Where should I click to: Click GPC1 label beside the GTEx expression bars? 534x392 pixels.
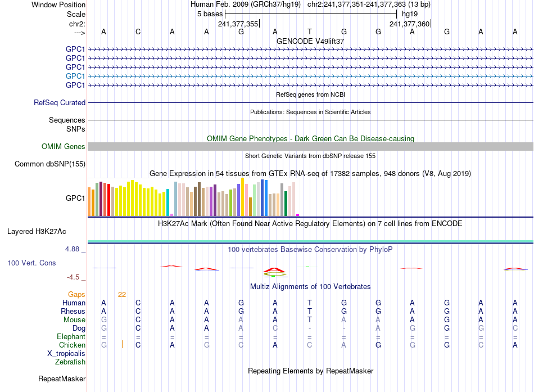(75, 198)
